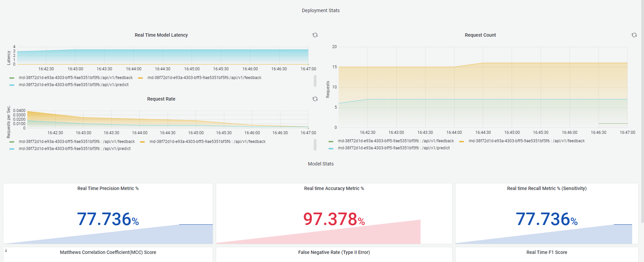Click the 77.736% value in Recall card
The width and height of the screenshot is (644, 262).
(x=547, y=219)
